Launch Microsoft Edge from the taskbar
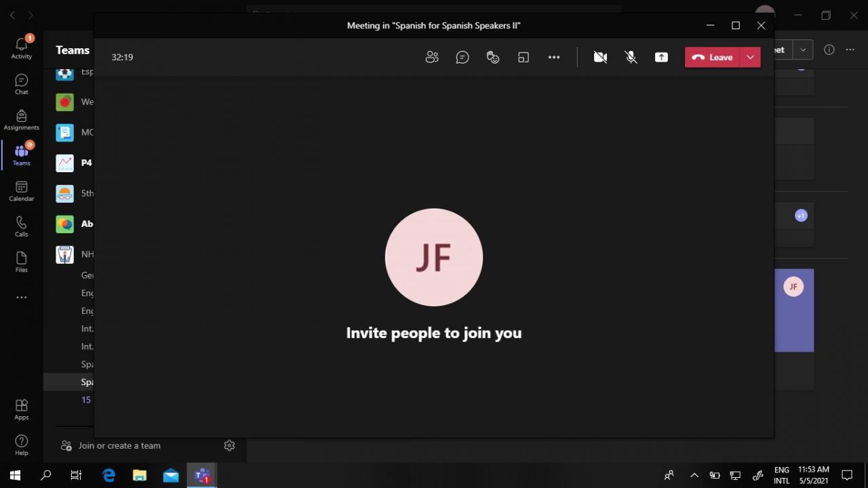 pyautogui.click(x=108, y=475)
